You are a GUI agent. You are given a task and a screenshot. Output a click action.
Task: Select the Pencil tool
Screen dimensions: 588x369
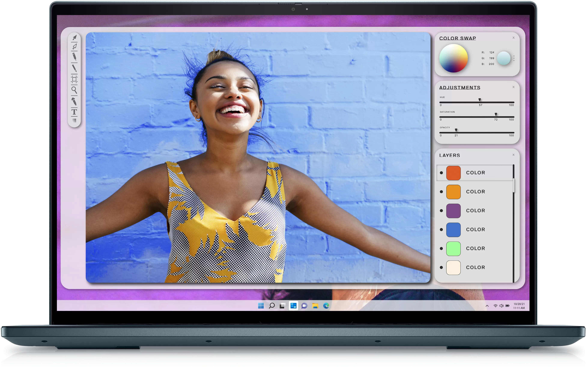(x=74, y=57)
